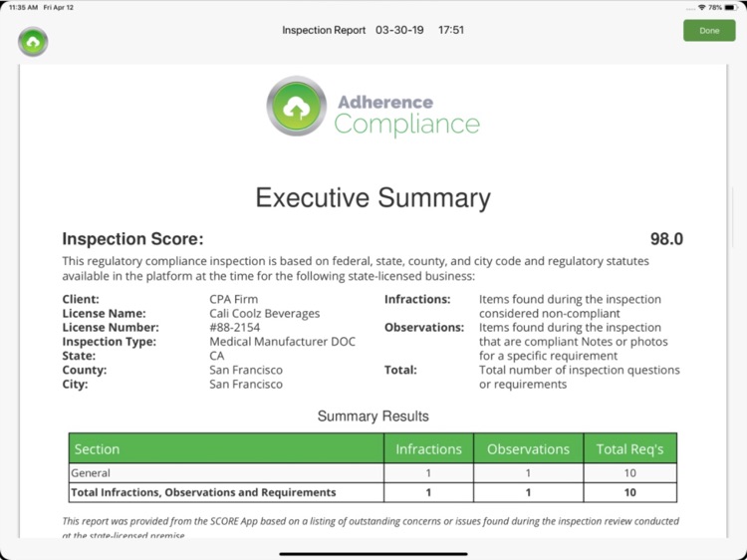Click the SCORE App footnote text

[371, 527]
